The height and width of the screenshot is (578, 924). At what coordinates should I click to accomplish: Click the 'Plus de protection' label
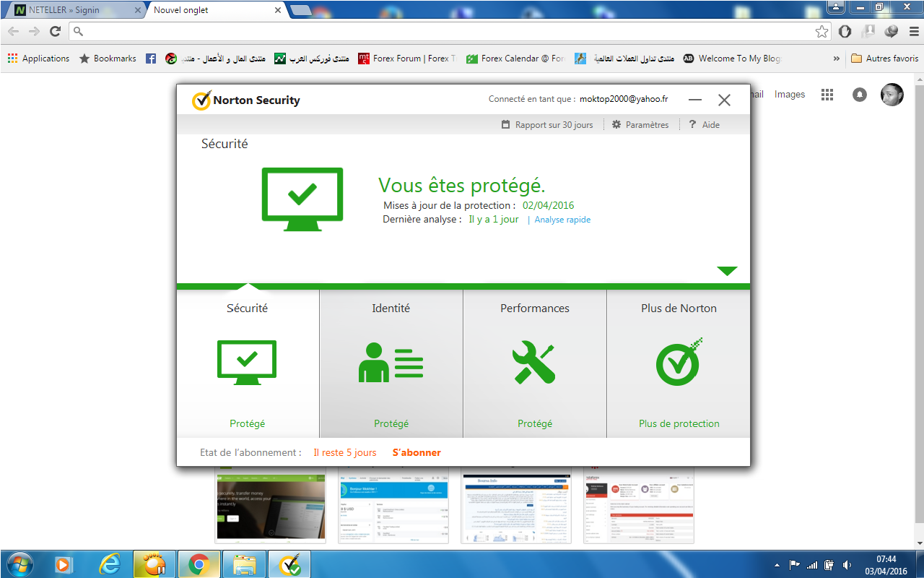[679, 424]
